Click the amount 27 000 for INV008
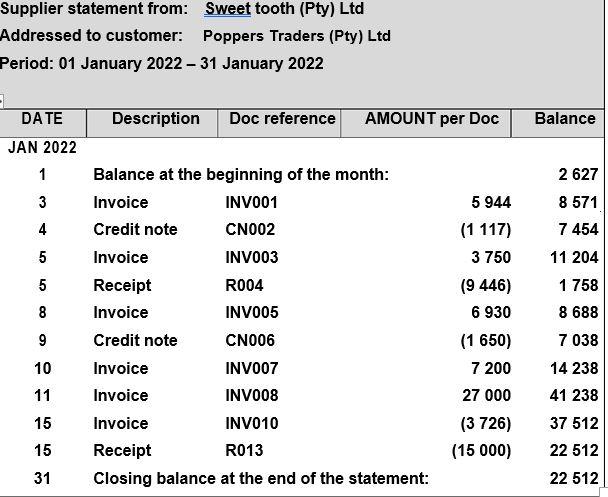Image resolution: width=608 pixels, height=497 pixels. [486, 395]
